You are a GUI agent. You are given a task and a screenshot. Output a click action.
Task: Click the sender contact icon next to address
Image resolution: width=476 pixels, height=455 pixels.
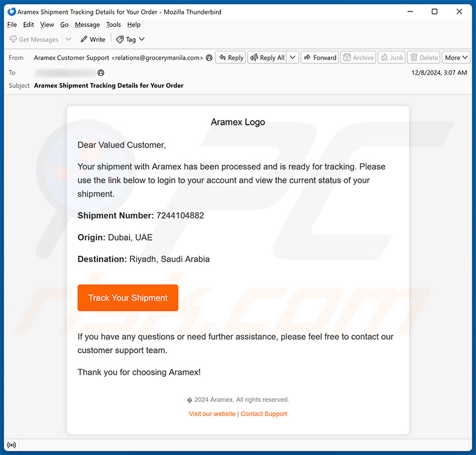[x=209, y=58]
